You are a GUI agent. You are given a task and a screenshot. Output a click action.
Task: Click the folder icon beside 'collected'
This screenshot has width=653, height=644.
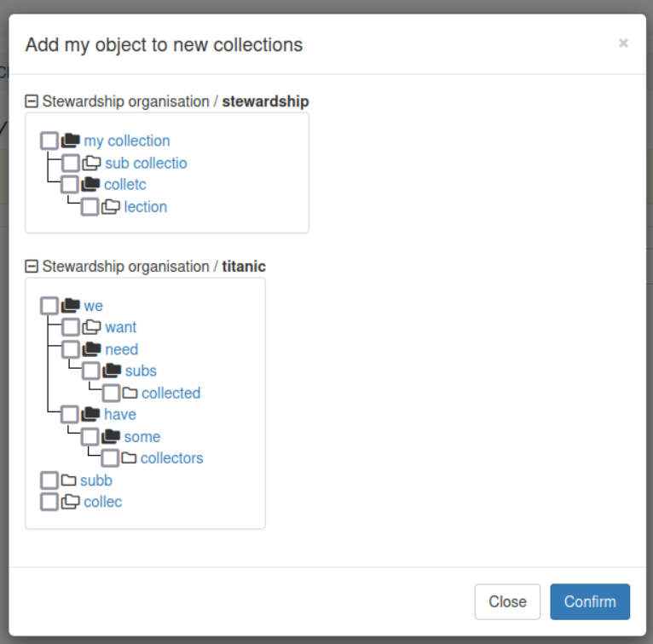(x=130, y=393)
